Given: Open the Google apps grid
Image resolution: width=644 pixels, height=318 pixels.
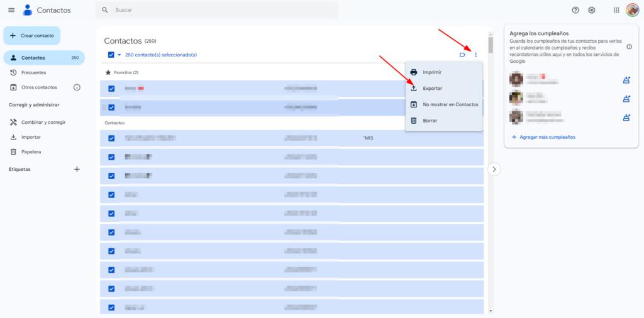Looking at the screenshot, I should pos(616,10).
